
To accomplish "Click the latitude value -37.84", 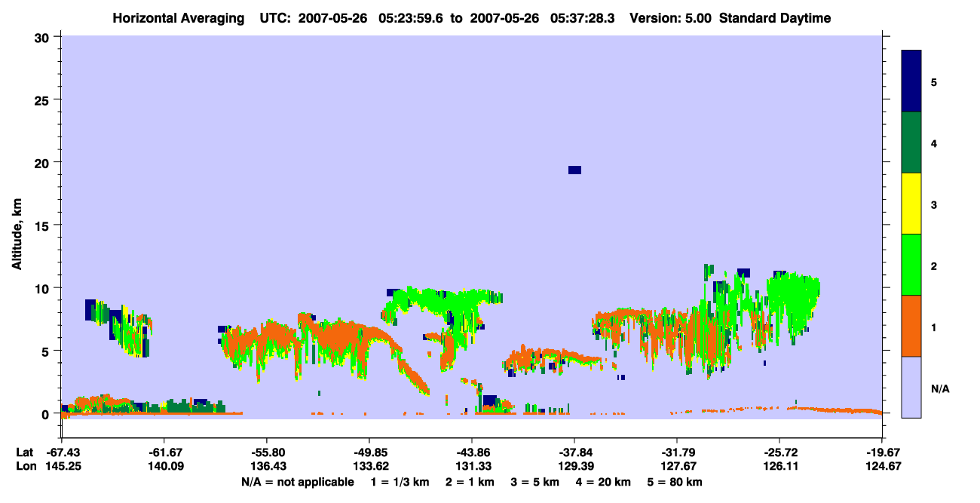I will pos(574,452).
